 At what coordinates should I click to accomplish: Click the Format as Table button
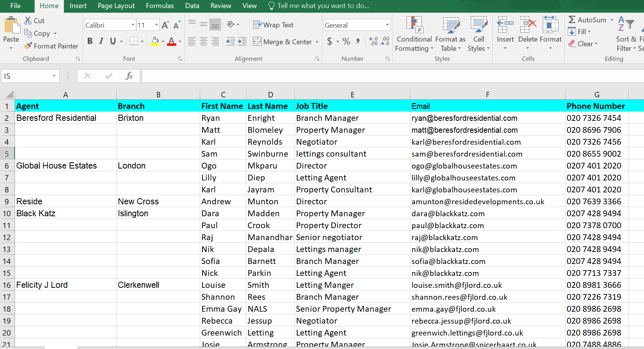click(x=450, y=34)
